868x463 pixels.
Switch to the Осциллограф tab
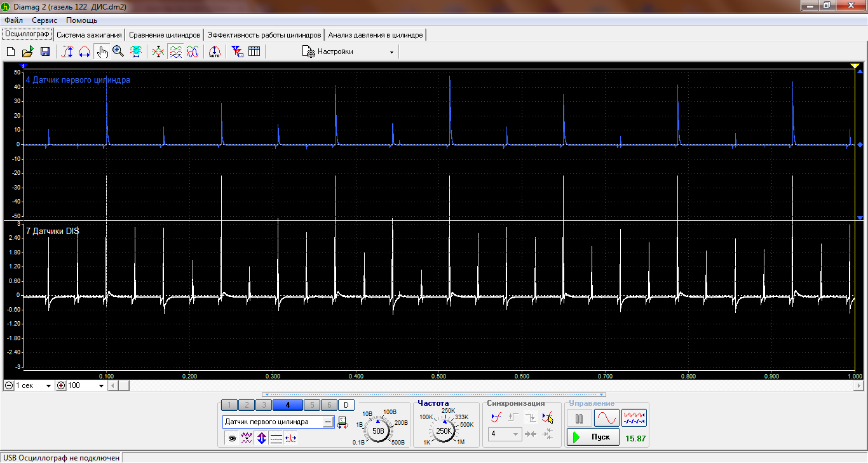[27, 34]
